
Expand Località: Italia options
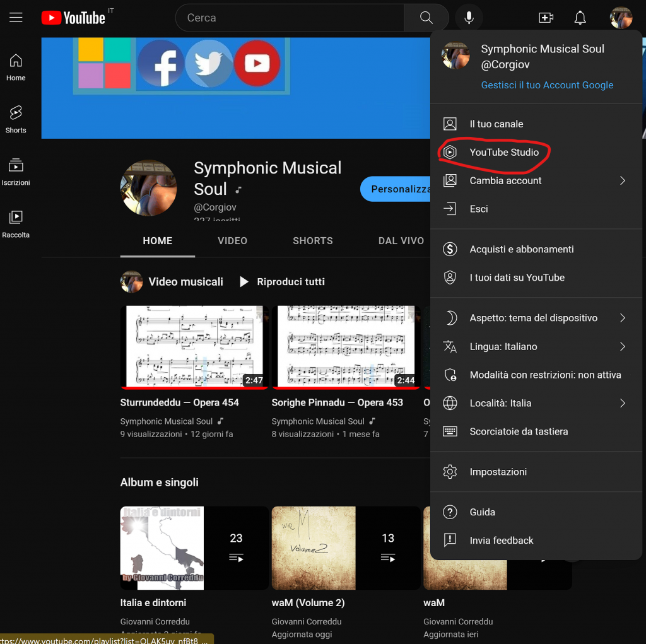pyautogui.click(x=536, y=404)
